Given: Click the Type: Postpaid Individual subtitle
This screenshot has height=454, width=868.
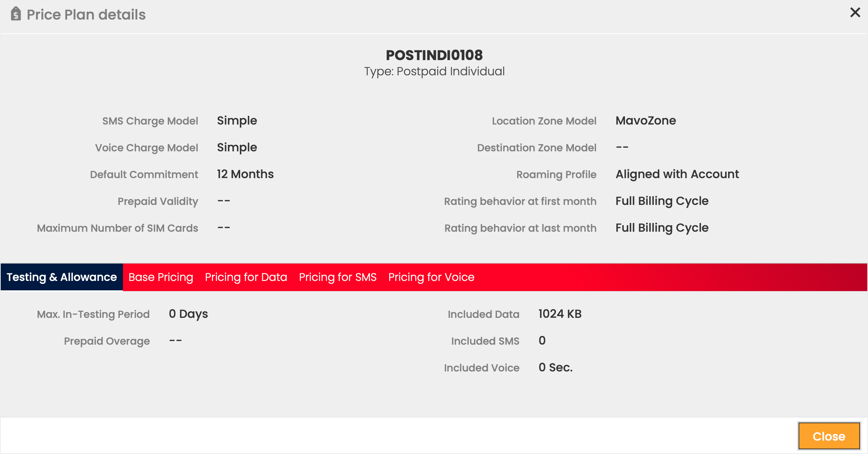Looking at the screenshot, I should point(434,71).
